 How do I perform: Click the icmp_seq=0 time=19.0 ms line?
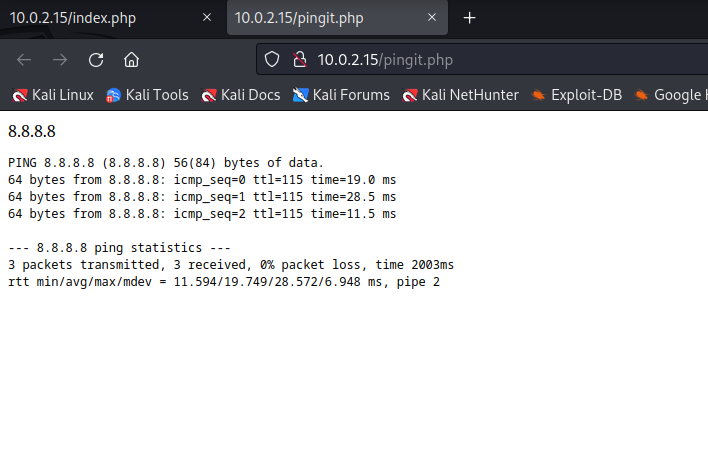click(x=202, y=180)
